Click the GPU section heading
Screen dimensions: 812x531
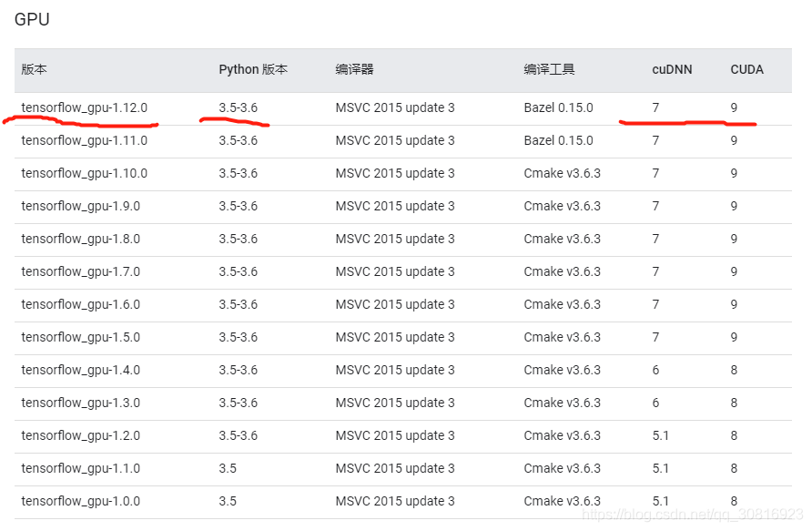[x=32, y=20]
